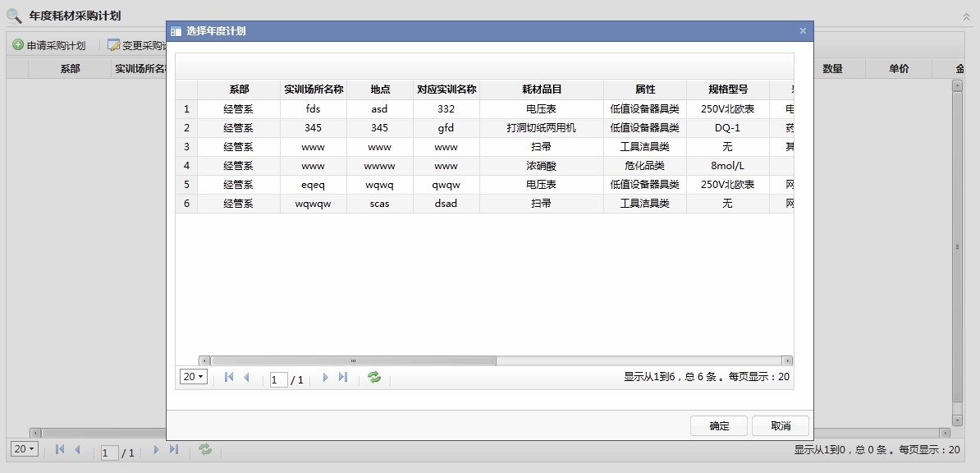The height and width of the screenshot is (473, 980).
Task: Click the refresh icon in dialog pager
Action: tap(374, 378)
